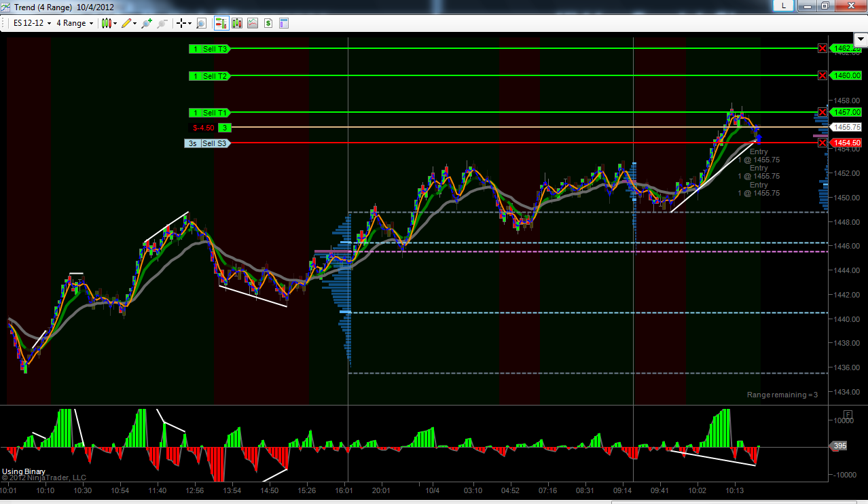This screenshot has height=504, width=868.
Task: Open the indicators chart icon
Action: coord(253,23)
